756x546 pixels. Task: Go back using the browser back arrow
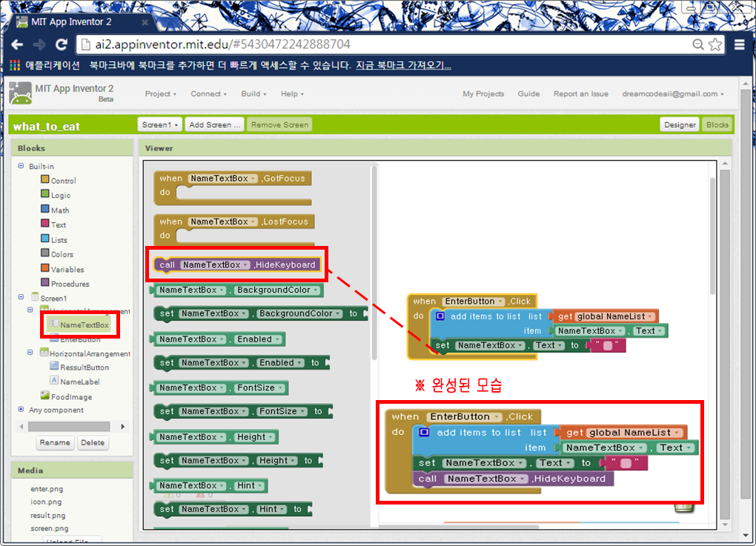(x=17, y=44)
